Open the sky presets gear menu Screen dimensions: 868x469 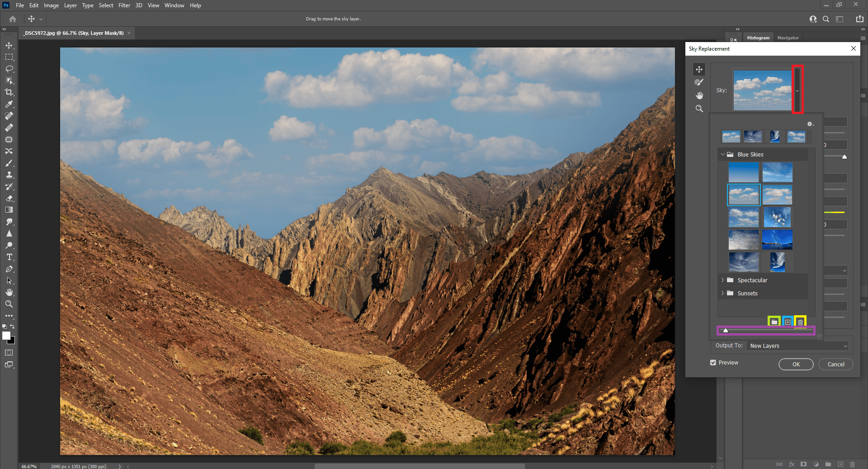pyautogui.click(x=810, y=124)
